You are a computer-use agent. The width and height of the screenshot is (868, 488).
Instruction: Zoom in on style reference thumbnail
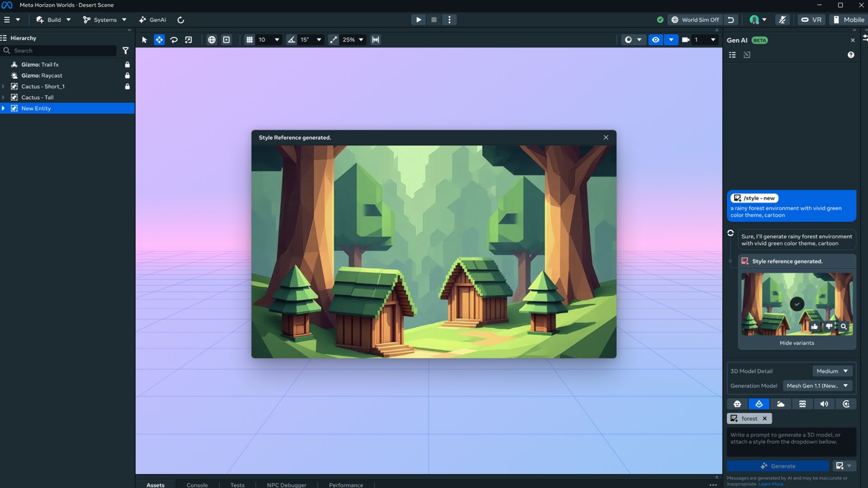click(x=844, y=326)
